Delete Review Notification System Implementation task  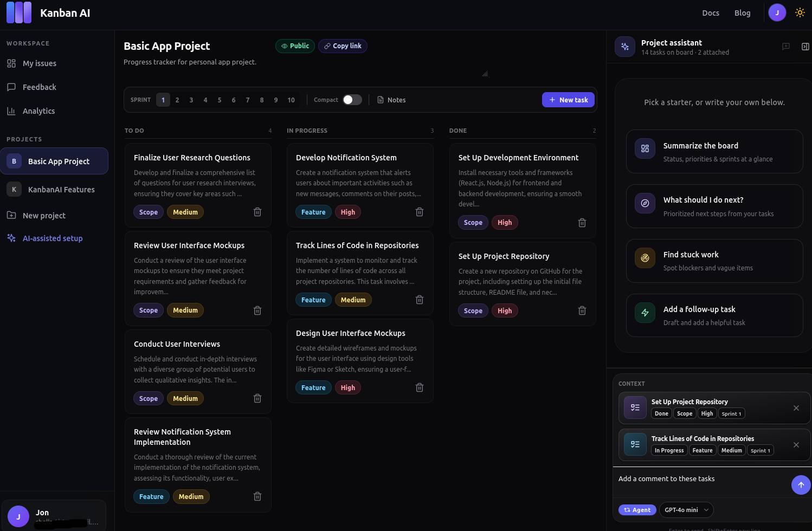coord(257,496)
